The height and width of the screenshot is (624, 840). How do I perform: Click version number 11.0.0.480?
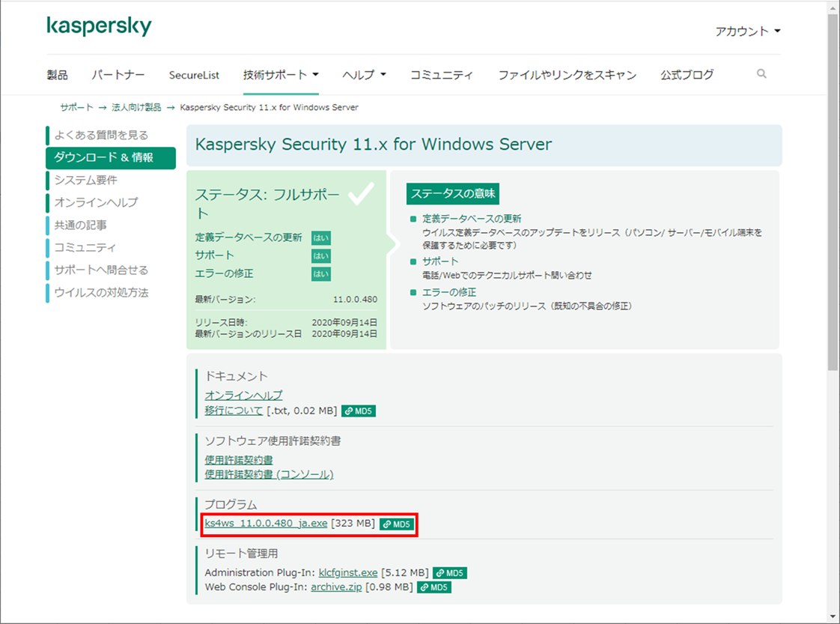coord(355,299)
